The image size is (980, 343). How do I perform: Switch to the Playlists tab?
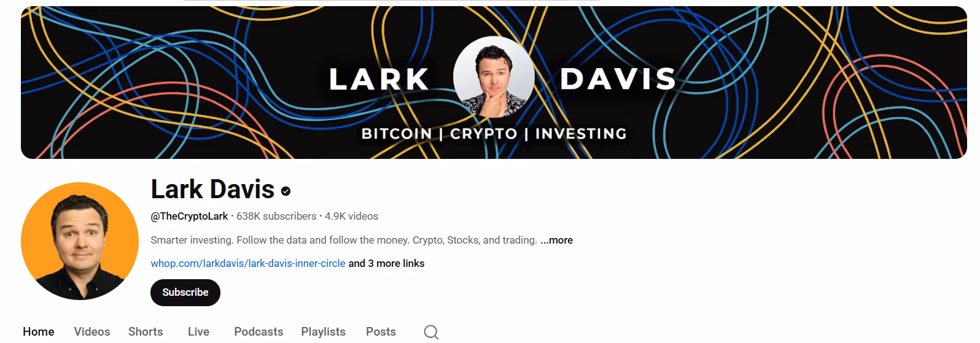coord(323,331)
